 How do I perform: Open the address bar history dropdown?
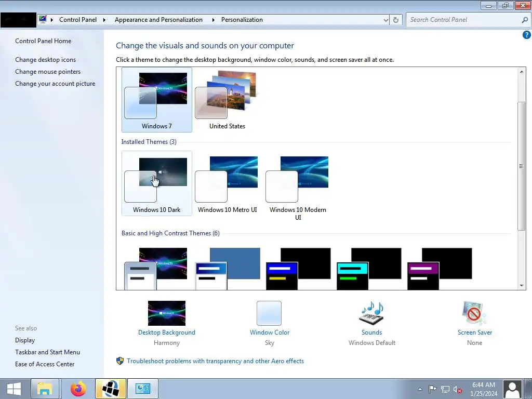386,20
